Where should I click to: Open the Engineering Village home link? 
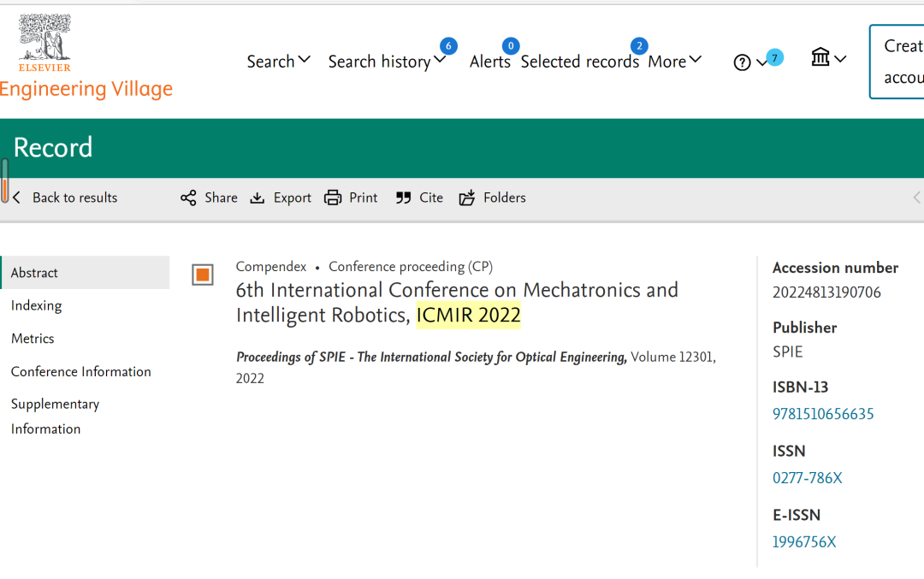tap(86, 89)
